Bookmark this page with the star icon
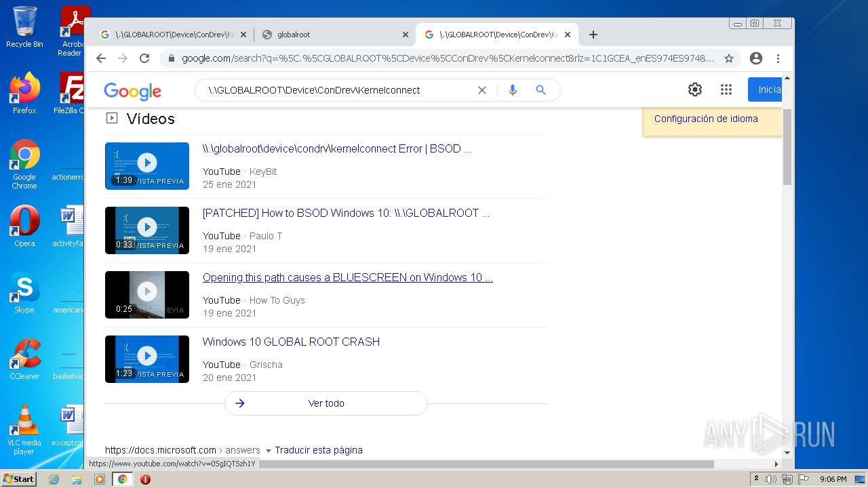Viewport: 868px width, 488px height. coord(729,58)
